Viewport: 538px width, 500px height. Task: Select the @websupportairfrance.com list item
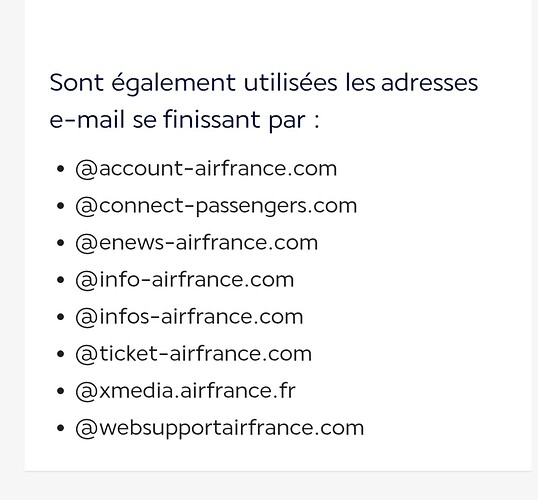click(x=220, y=428)
